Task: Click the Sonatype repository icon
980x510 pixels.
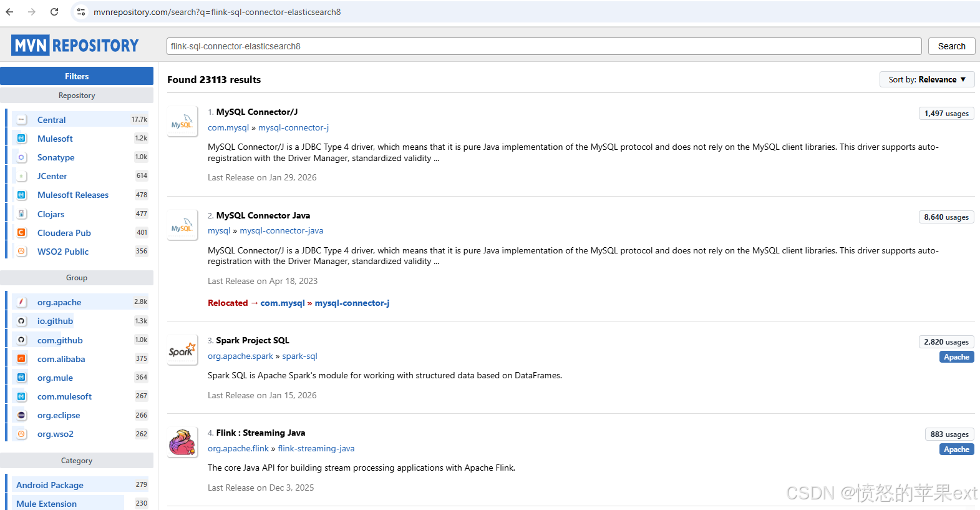Action: (x=22, y=157)
